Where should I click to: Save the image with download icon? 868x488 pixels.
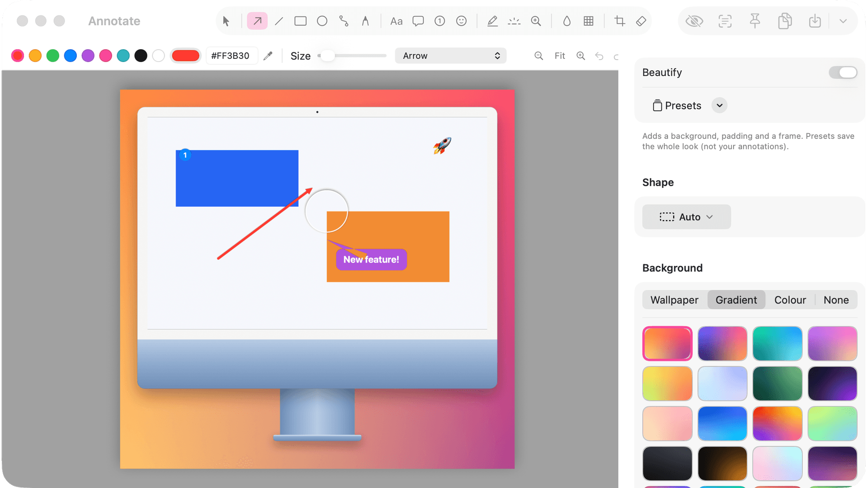click(x=815, y=21)
